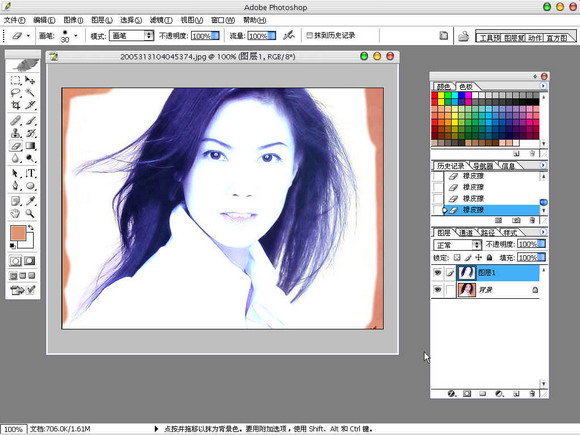Open the eraser mode dropdown
The image size is (580, 435).
tap(131, 36)
